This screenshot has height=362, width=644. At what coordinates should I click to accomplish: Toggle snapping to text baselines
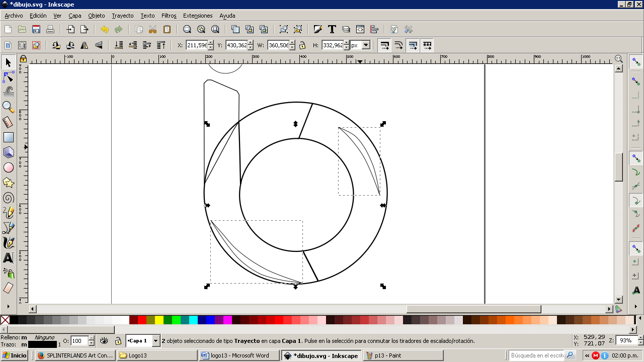pos(636,290)
